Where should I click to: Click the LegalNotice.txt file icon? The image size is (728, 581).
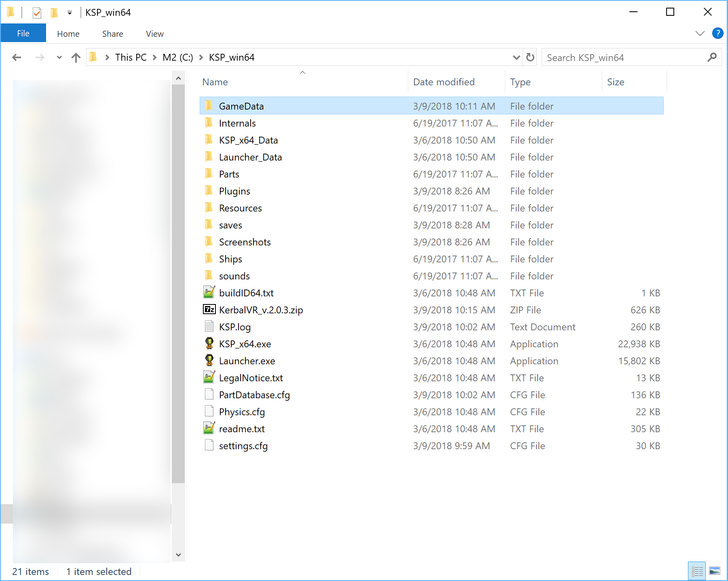(209, 377)
